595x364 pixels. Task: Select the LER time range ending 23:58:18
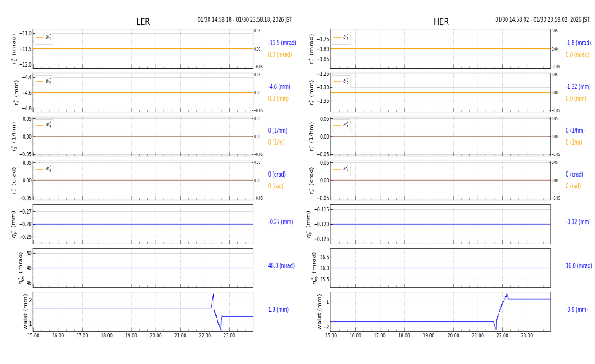coord(245,20)
